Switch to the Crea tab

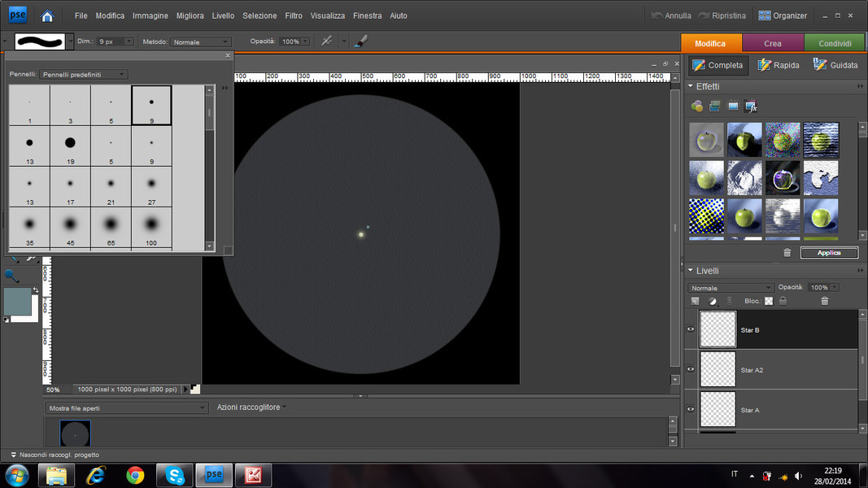(x=772, y=43)
